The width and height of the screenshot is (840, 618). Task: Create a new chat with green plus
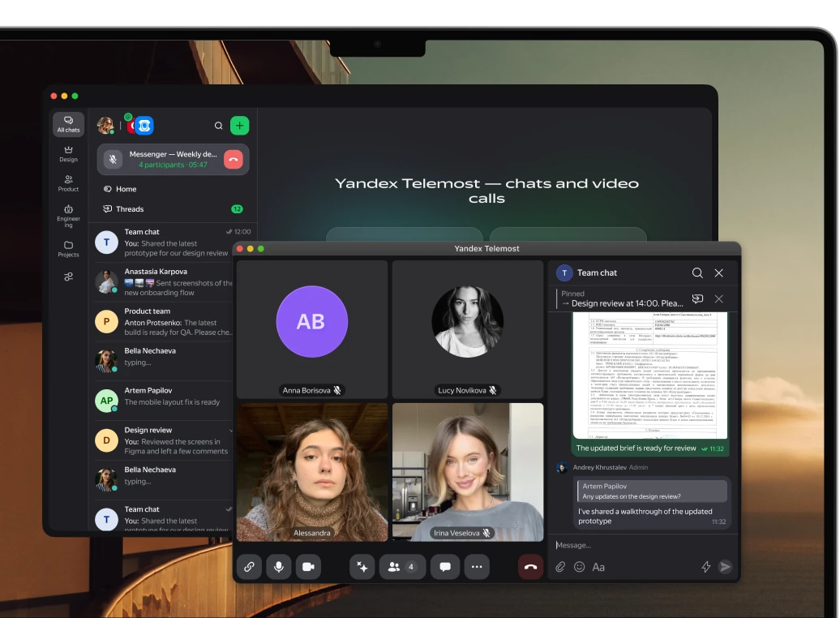(x=239, y=126)
